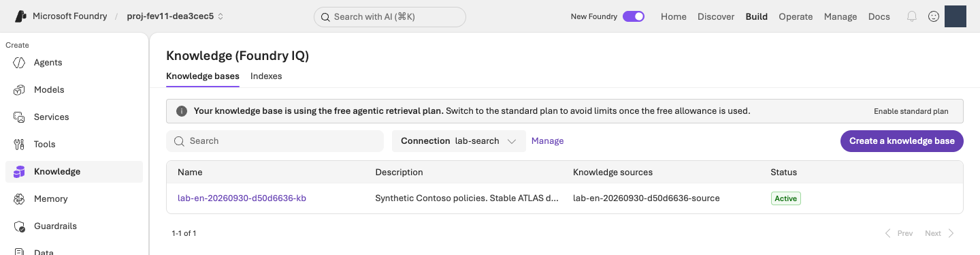The width and height of the screenshot is (980, 255).
Task: Open the user account avatar
Action: coord(955,16)
